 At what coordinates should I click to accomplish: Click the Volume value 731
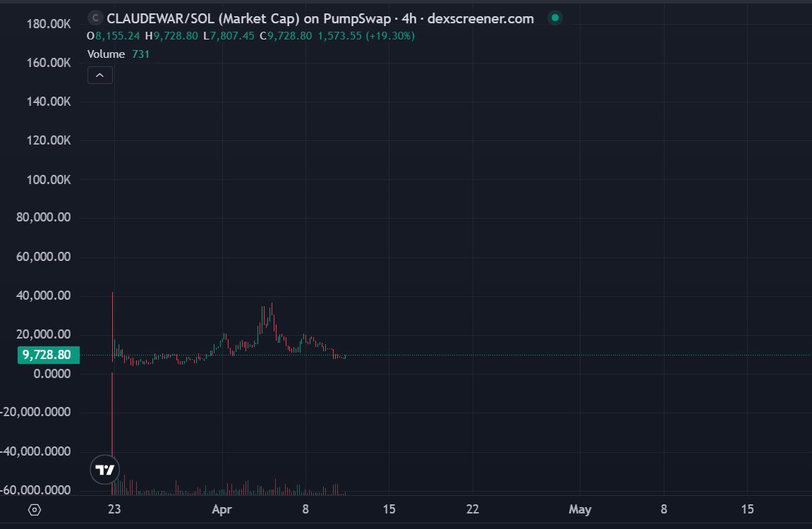pyautogui.click(x=141, y=54)
